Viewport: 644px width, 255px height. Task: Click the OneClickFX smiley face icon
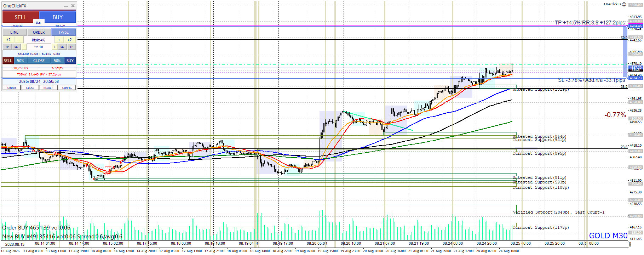point(624,4)
